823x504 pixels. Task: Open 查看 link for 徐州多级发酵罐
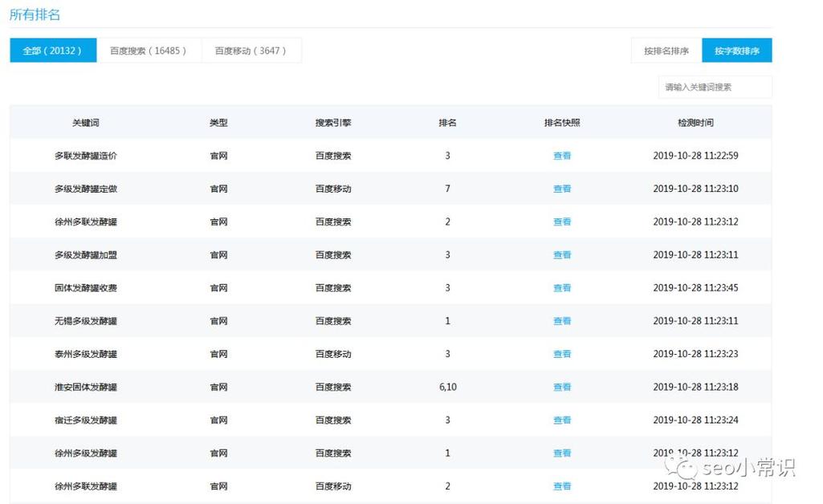561,453
